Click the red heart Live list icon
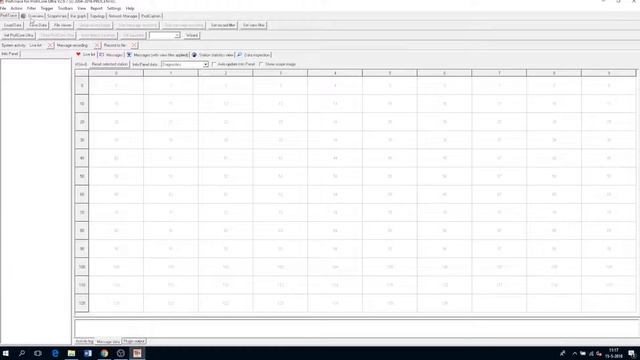 point(78,54)
